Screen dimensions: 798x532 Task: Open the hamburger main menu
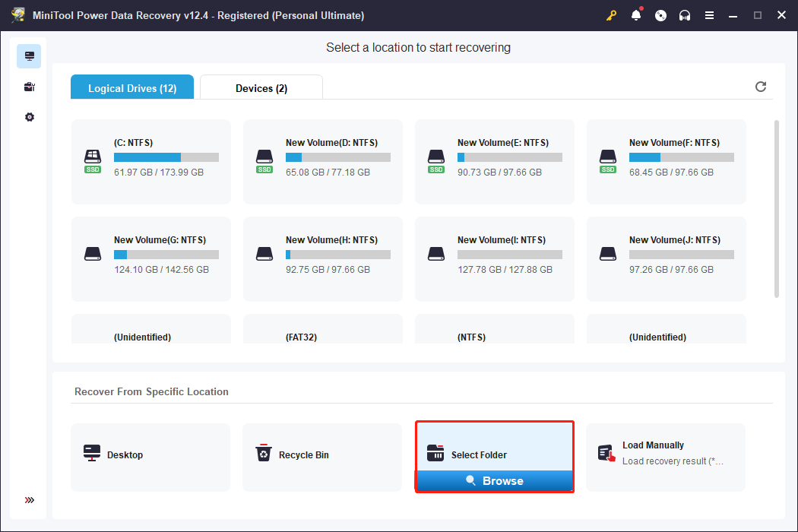709,14
